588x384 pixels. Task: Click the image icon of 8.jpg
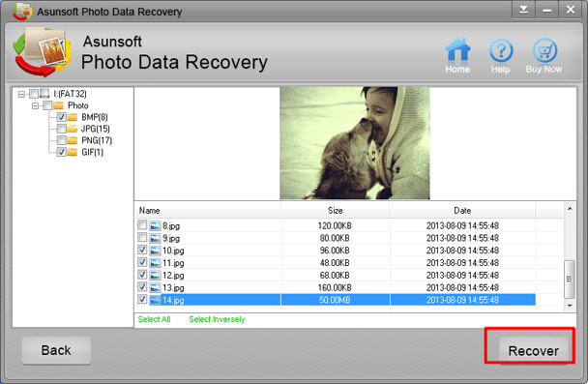click(x=155, y=225)
